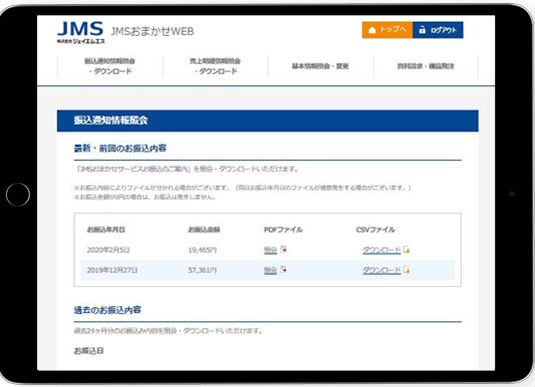Click PDF icon in 2019年12月27日 row
This screenshot has height=387, width=535.
(284, 270)
